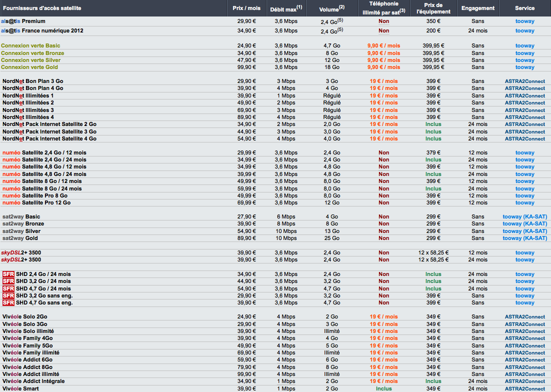Viewport: 551px width, 392px height.
Task: Open tooway link for als@tis France numérique 2012
Action: (x=524, y=30)
